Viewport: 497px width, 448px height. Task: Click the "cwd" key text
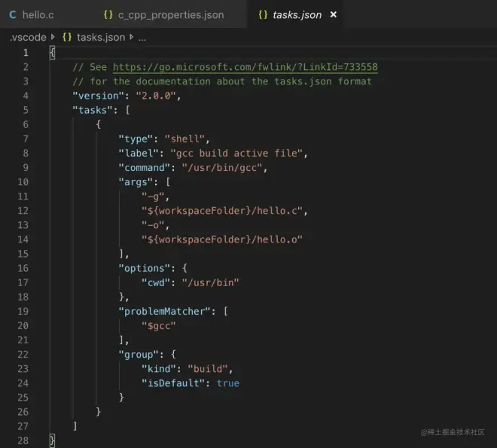[156, 282]
